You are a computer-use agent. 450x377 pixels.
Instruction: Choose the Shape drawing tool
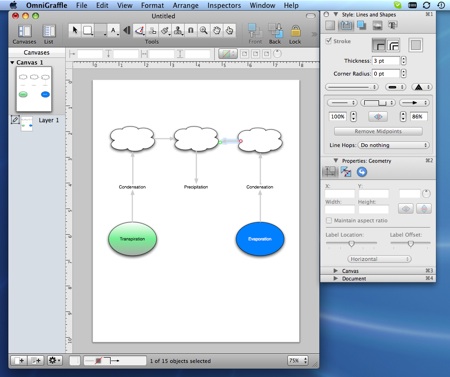point(88,31)
